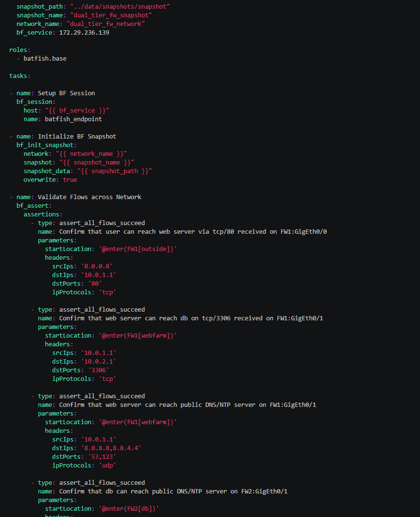Click the 'bf_init_snapshot' module key
420x517 pixels.
point(45,145)
